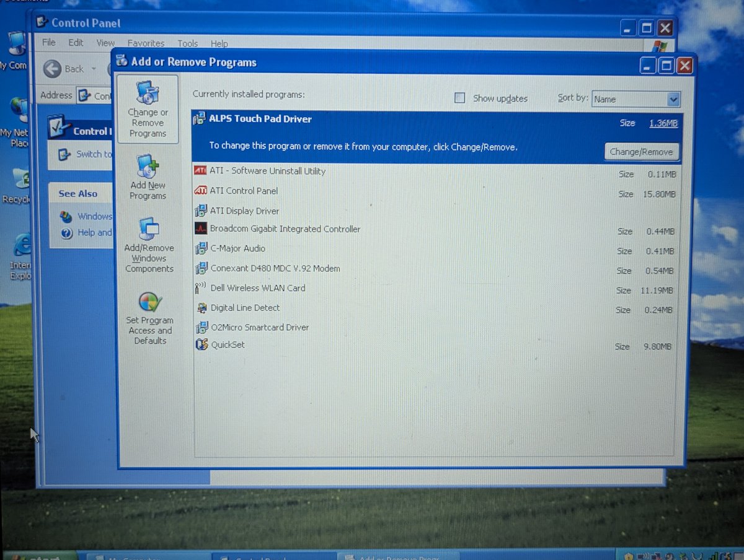Click Windows Update link under See Also
The image size is (744, 560).
pyautogui.click(x=95, y=216)
